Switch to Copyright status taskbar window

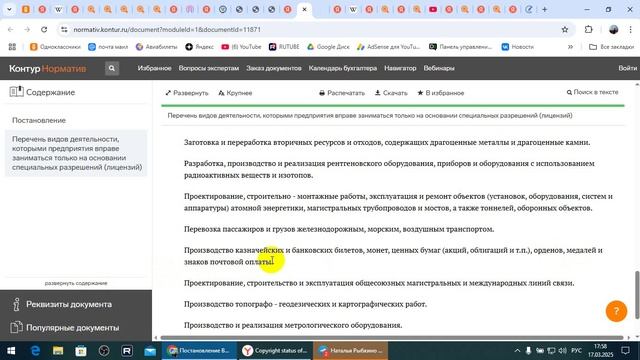click(x=276, y=351)
